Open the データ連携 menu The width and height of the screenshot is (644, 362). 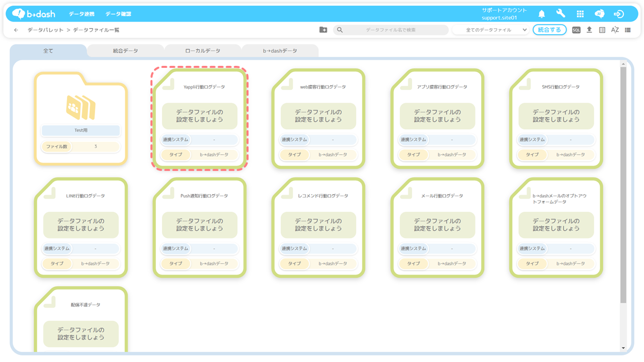(82, 14)
